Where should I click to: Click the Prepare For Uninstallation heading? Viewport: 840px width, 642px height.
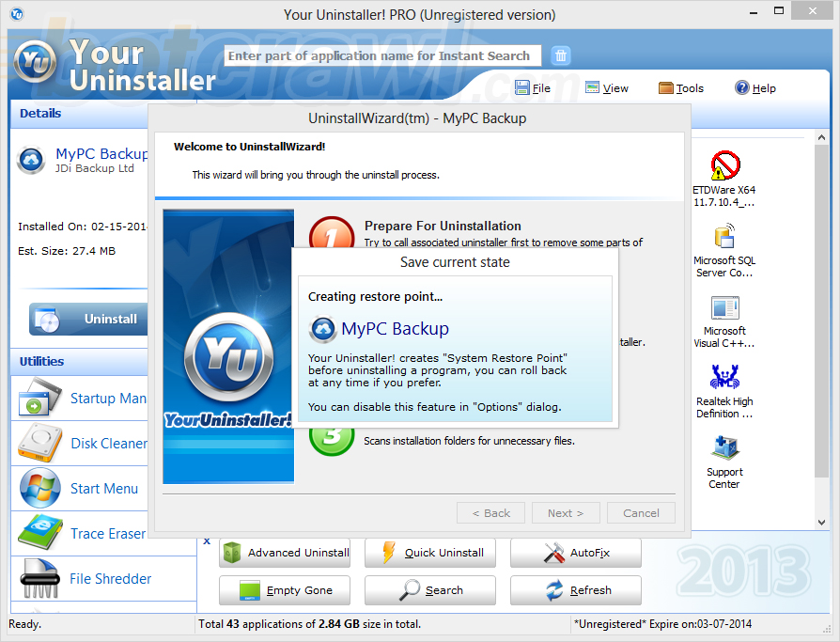(443, 226)
